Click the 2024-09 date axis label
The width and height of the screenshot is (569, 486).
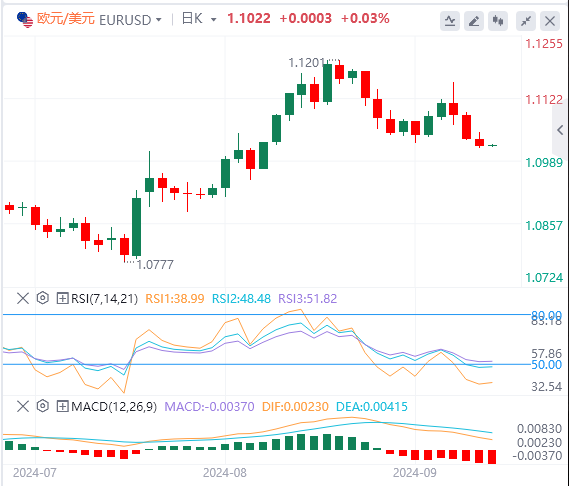415,473
